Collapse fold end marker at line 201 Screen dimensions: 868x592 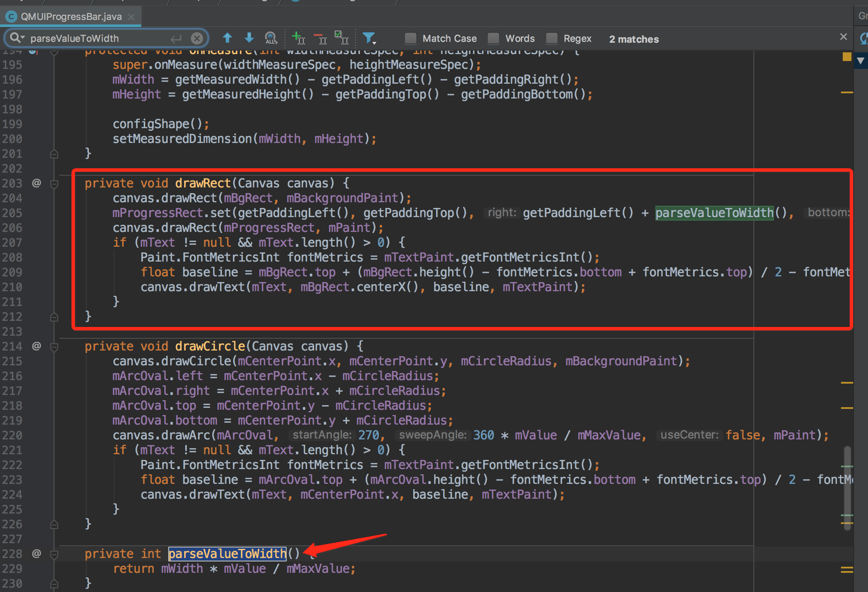pos(54,154)
